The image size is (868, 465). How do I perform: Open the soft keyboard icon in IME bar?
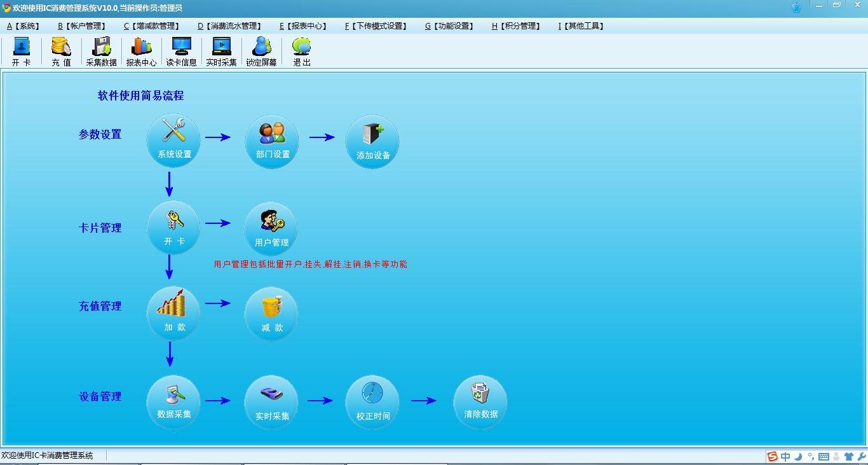click(x=824, y=456)
